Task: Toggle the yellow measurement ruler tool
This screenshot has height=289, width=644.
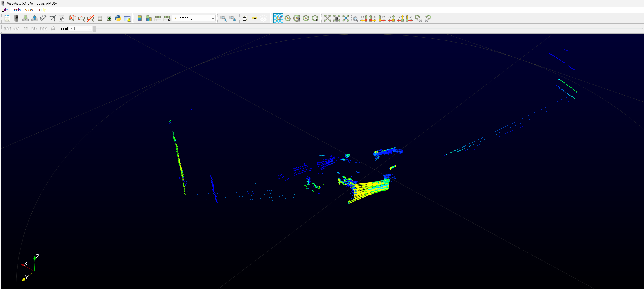Action: pos(254,18)
